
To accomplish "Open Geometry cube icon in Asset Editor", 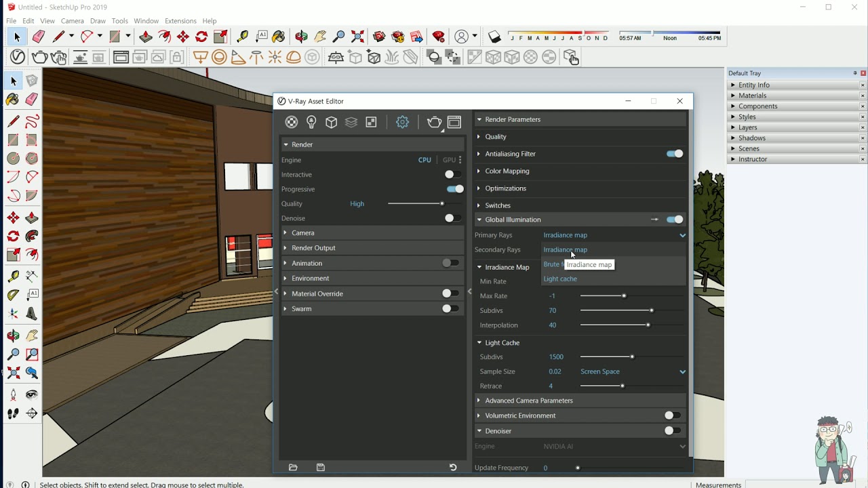I will 332,122.
